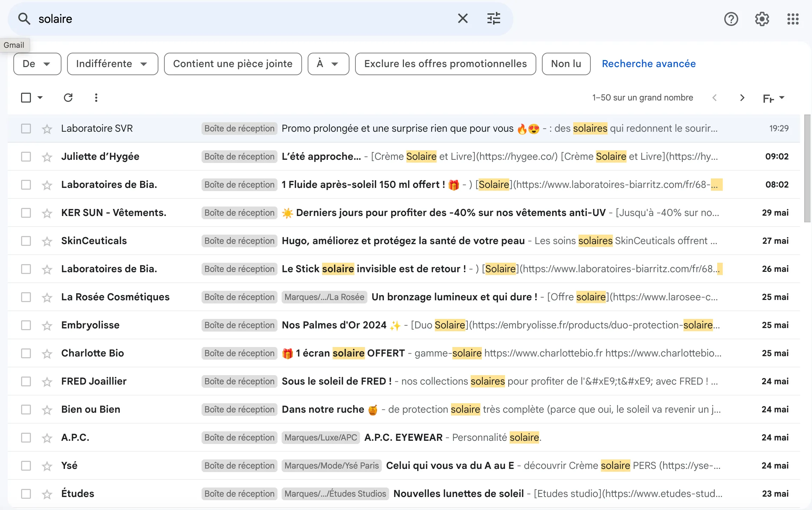This screenshot has width=812, height=510.
Task: Star the Juliette d'Hygée email
Action: click(x=47, y=157)
